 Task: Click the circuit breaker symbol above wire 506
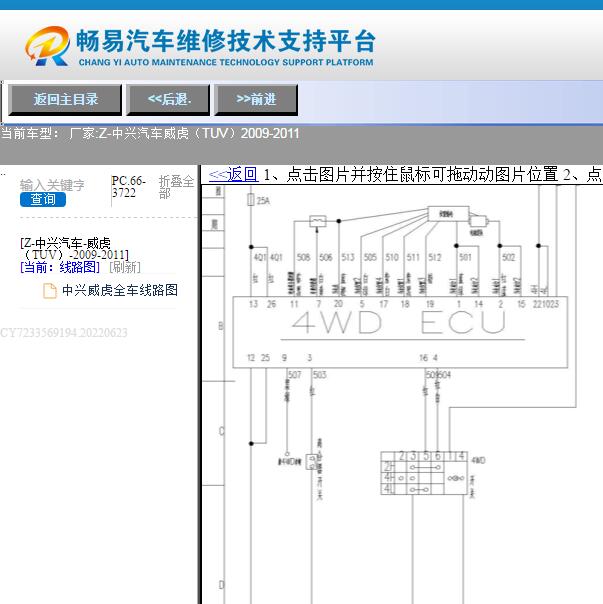point(317,221)
